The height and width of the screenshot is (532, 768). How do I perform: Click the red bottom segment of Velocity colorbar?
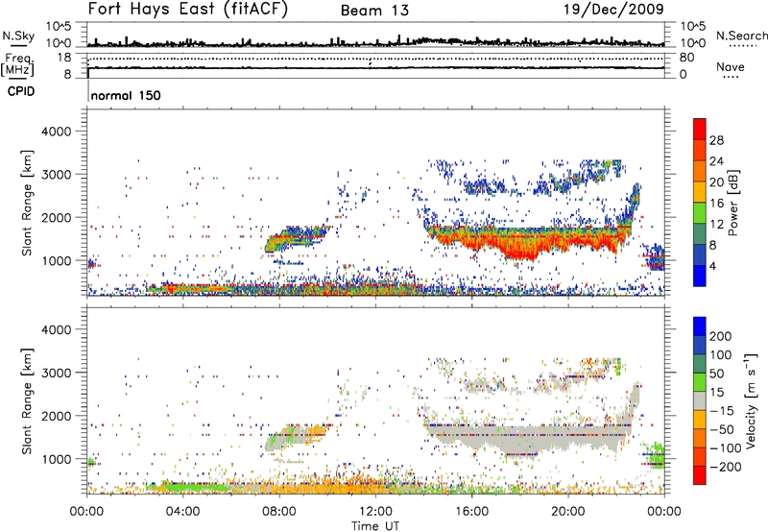(x=700, y=475)
